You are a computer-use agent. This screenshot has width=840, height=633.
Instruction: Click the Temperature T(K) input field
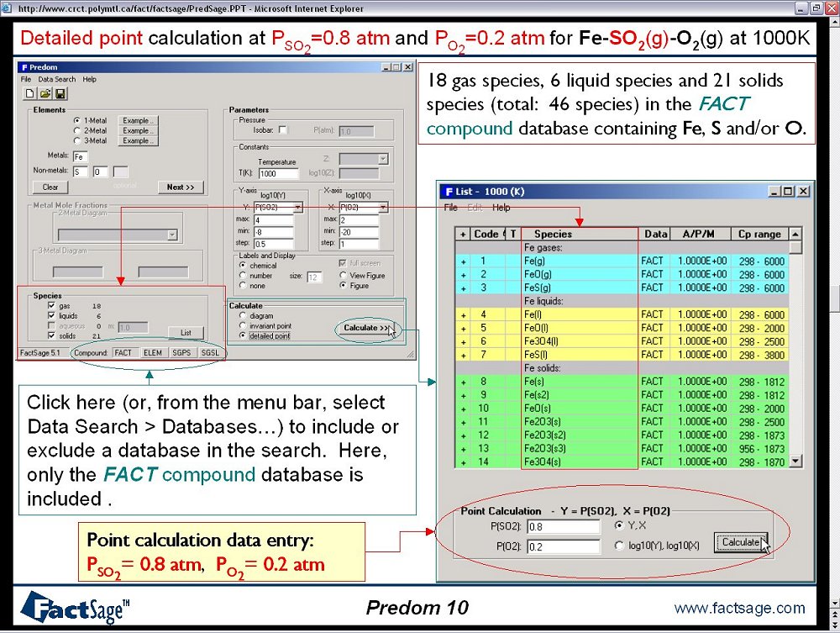[278, 174]
